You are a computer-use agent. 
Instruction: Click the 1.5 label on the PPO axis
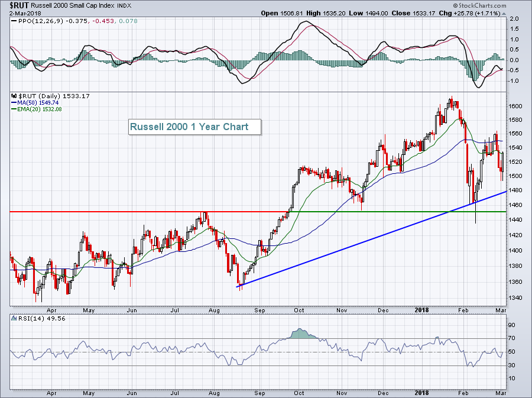tap(514, 29)
